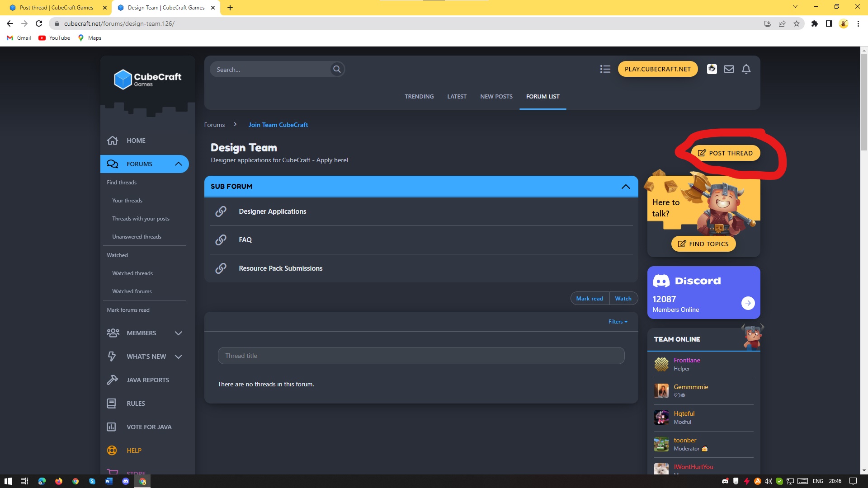Screen dimensions: 868x488
Task: Click PLAY.CUBECRAFT.NET button
Action: (658, 69)
